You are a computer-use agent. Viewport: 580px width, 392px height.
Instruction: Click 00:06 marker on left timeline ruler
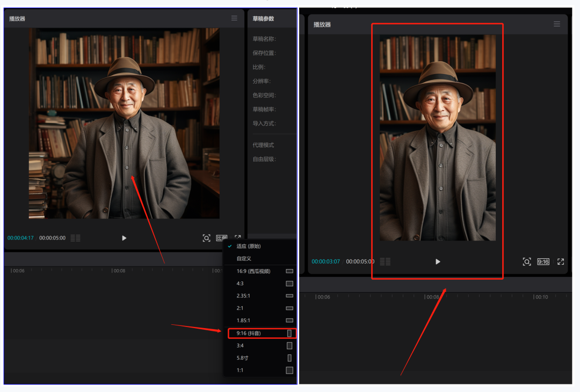pyautogui.click(x=17, y=271)
